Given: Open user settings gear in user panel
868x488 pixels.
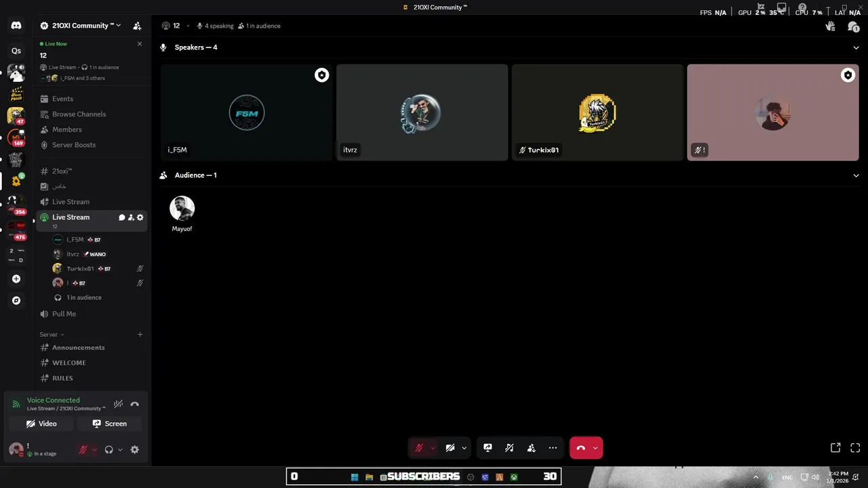Looking at the screenshot, I should (x=135, y=449).
